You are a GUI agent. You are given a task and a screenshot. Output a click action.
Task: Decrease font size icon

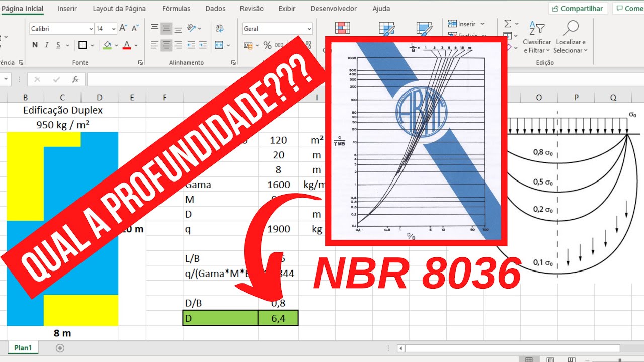pos(136,29)
